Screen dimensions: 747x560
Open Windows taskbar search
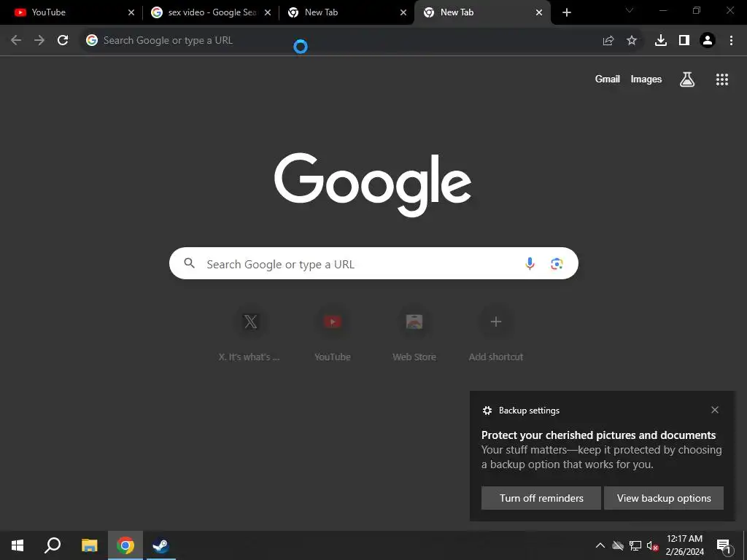tap(53, 545)
